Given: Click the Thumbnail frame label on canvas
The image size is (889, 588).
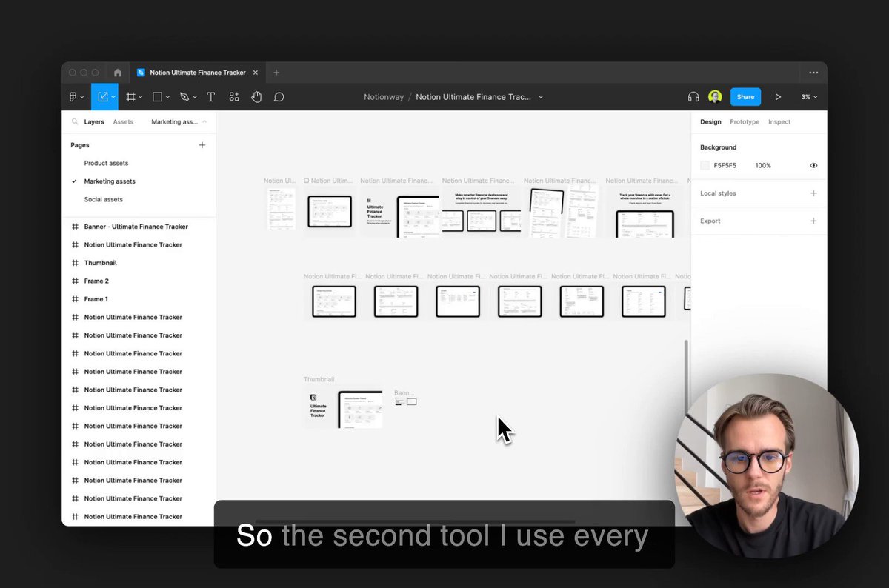Looking at the screenshot, I should click(x=319, y=379).
